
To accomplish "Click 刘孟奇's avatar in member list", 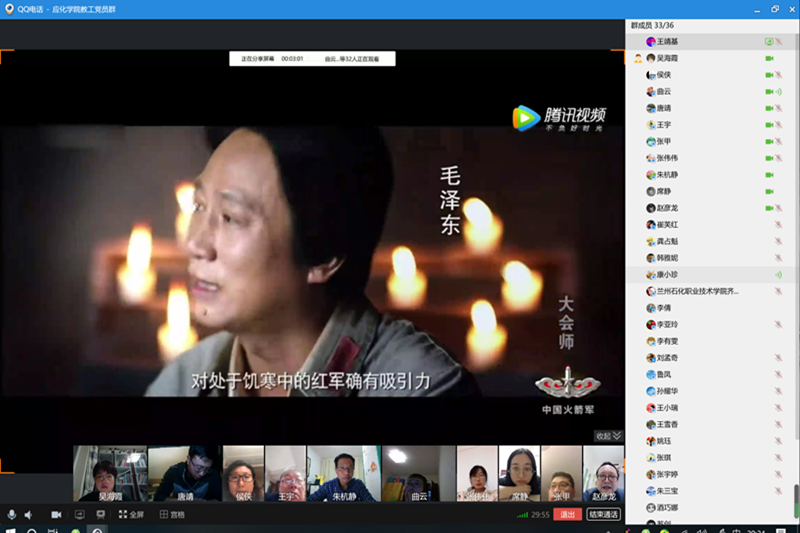I will point(650,357).
